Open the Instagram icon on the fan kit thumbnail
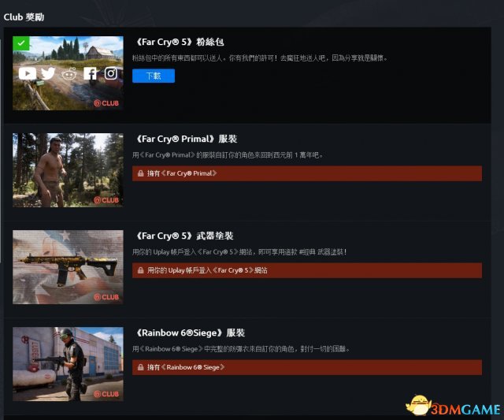 pos(111,73)
